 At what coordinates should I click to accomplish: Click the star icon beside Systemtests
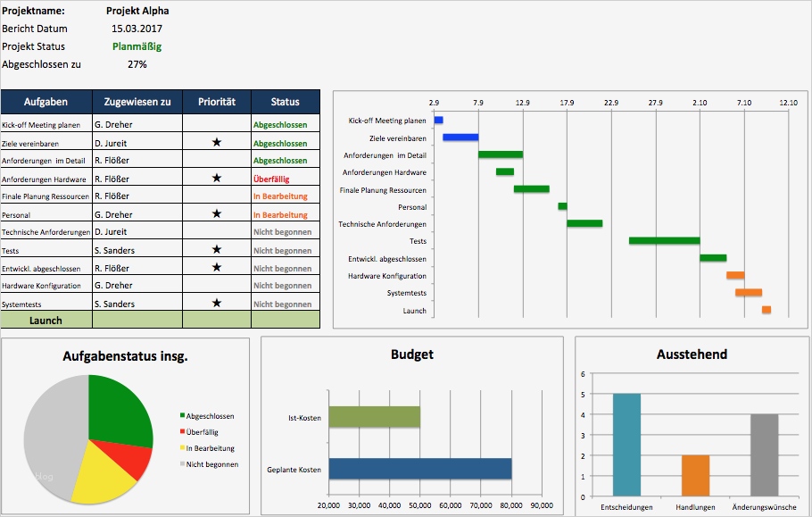coord(216,304)
